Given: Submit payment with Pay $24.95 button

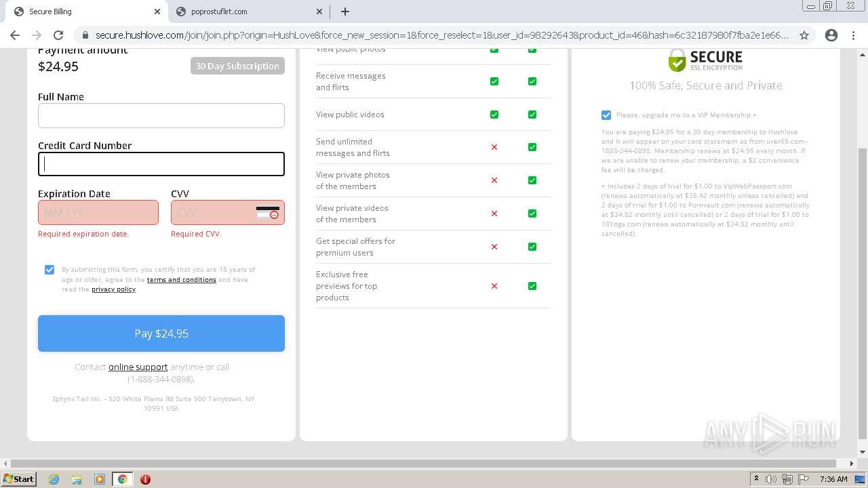Looking at the screenshot, I should tap(161, 333).
